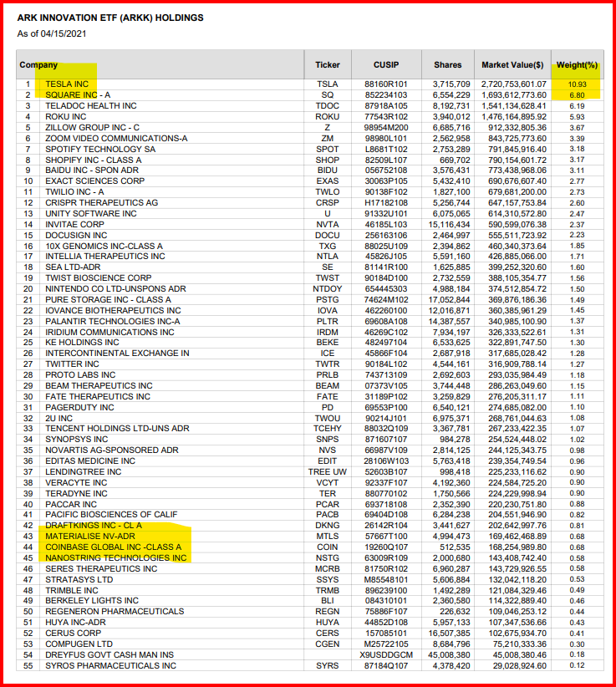This screenshot has height=687, width=616.
Task: Select COINBASE GLOBAL INC -CLASS A name
Action: [114, 547]
